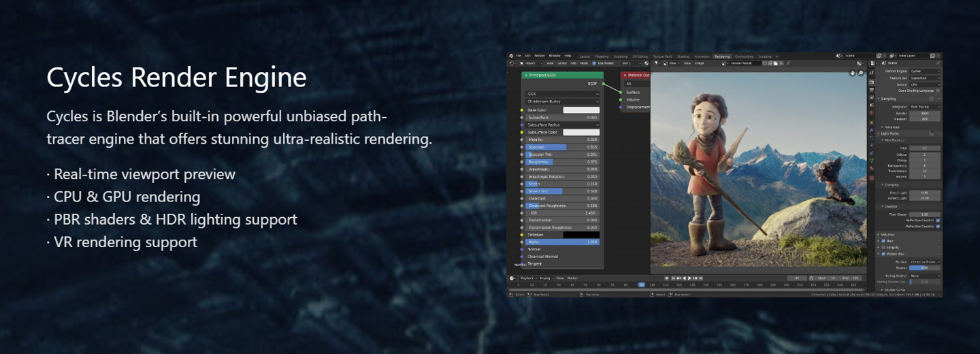Screen dimensions: 980x354
Task: Open the Output properties printer tab icon
Action: [x=872, y=90]
